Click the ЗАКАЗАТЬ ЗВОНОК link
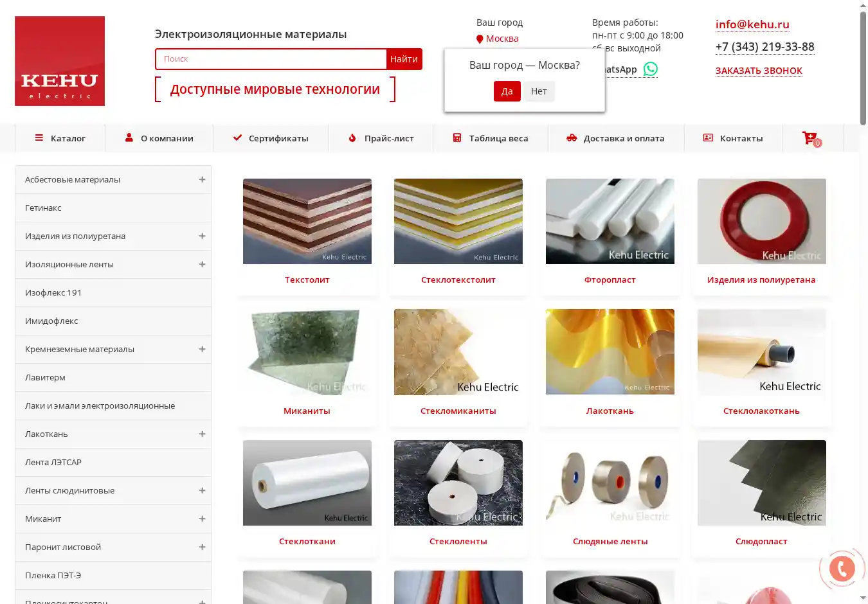Viewport: 868px width, 604px height. [759, 71]
